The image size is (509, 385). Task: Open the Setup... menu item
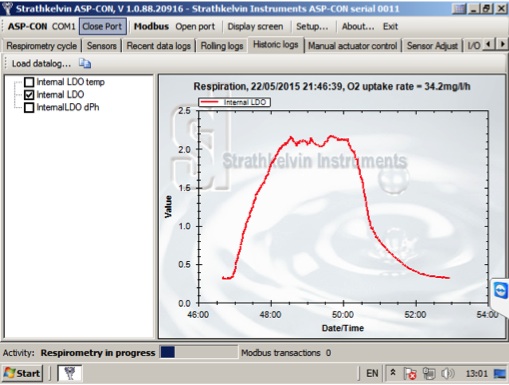(x=312, y=26)
